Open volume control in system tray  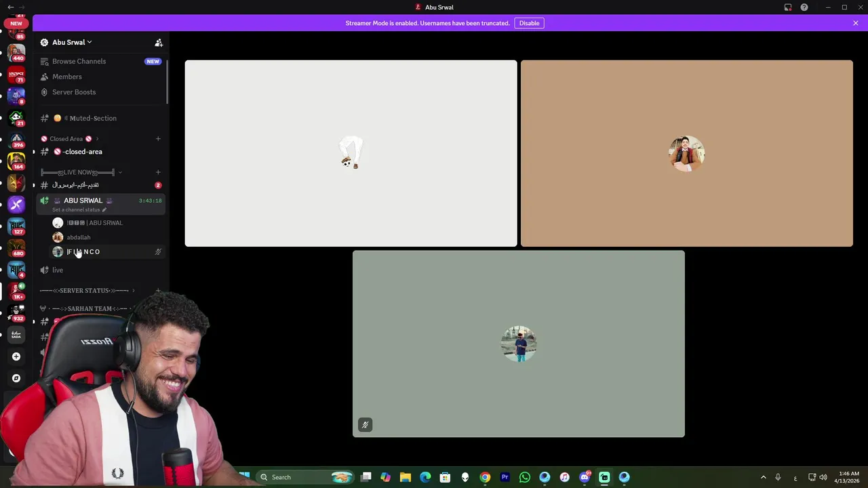click(x=823, y=477)
